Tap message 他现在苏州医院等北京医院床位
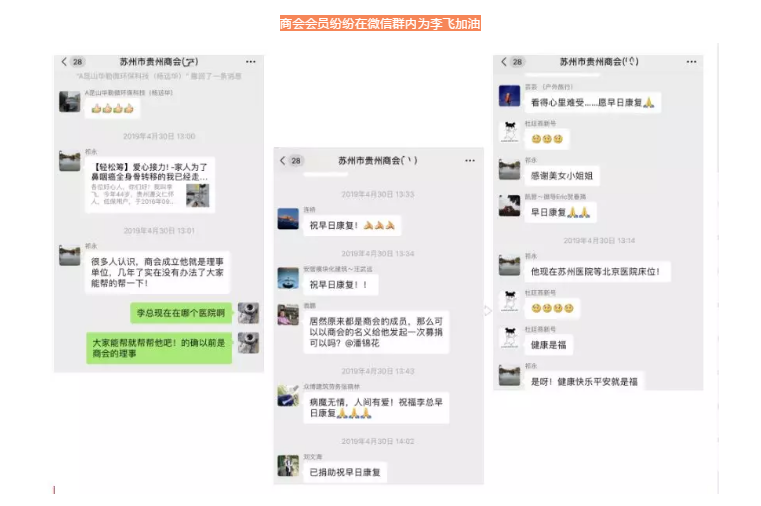 pos(597,272)
